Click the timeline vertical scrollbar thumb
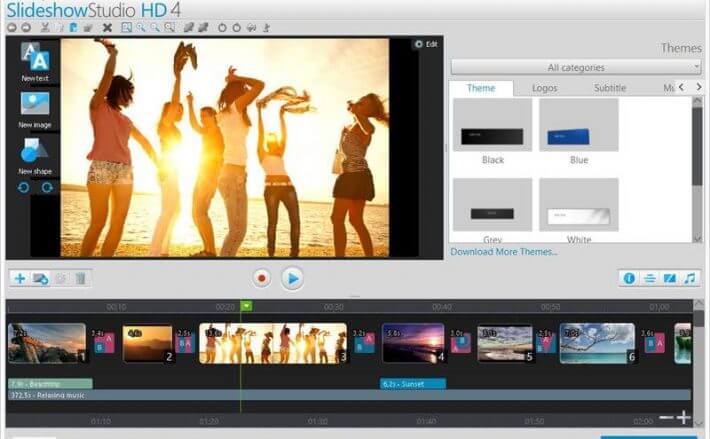710x439 pixels. [700, 318]
